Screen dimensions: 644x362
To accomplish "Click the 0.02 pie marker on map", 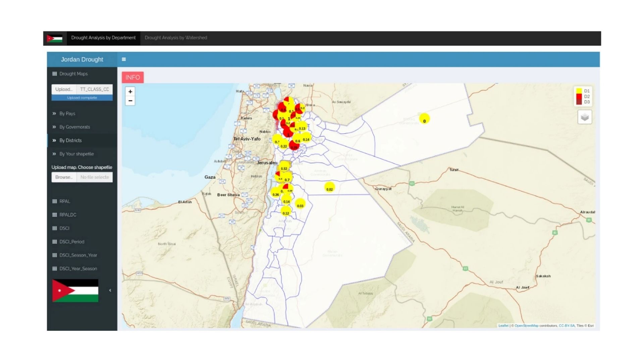I will [330, 188].
